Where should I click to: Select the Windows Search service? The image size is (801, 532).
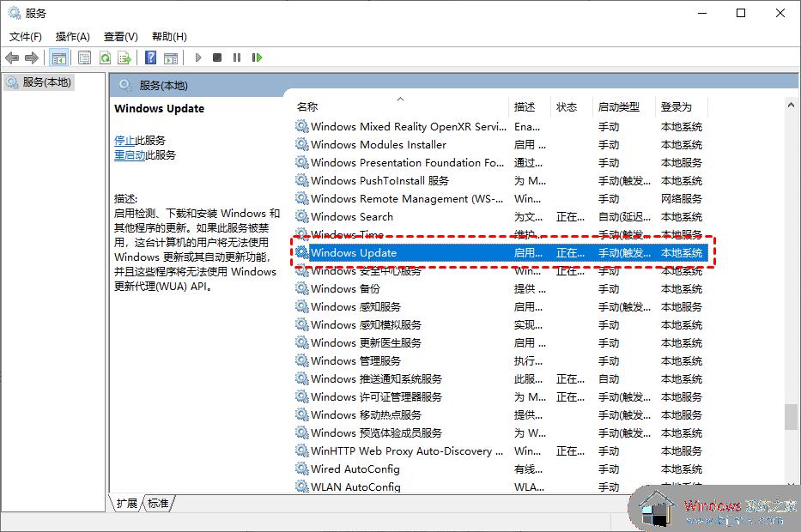coord(501,216)
